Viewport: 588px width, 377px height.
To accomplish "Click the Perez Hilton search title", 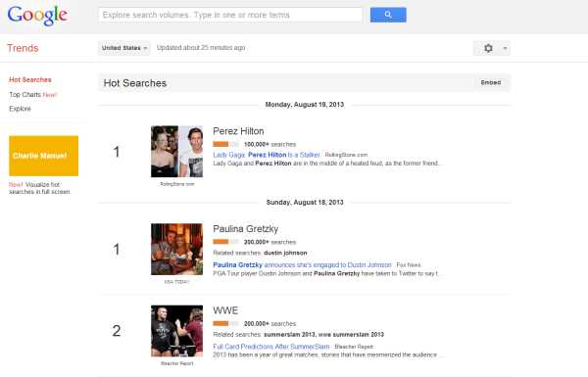I will point(238,131).
